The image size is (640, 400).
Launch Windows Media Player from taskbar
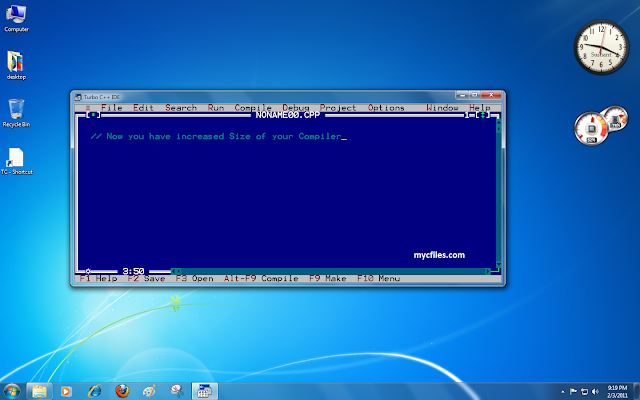point(66,391)
